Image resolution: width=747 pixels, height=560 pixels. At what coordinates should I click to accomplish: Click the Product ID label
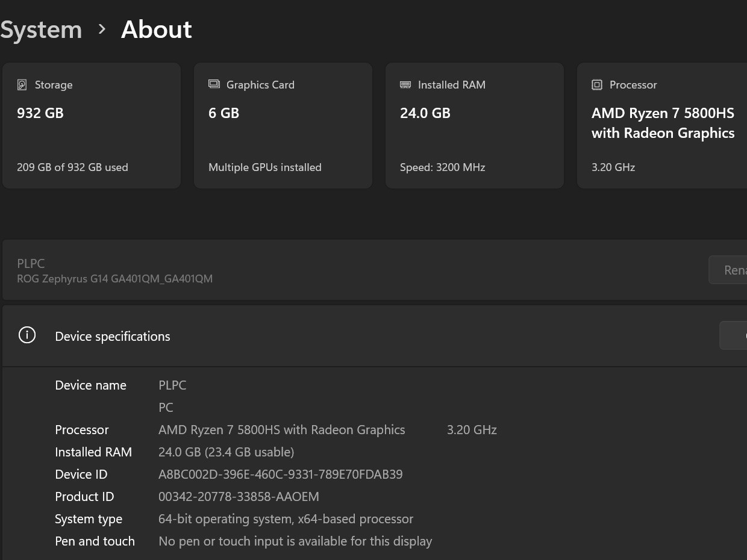click(x=84, y=497)
